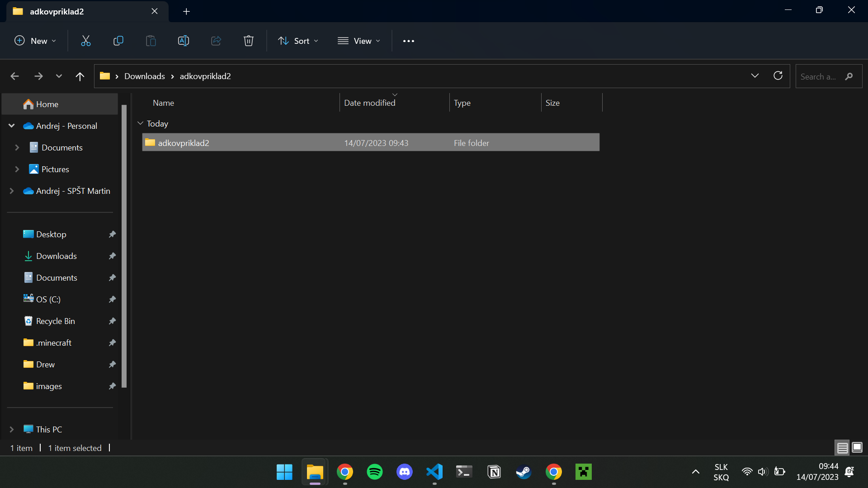The image size is (868, 488).
Task: Click the navigation pane scrollbar
Action: coord(124,246)
